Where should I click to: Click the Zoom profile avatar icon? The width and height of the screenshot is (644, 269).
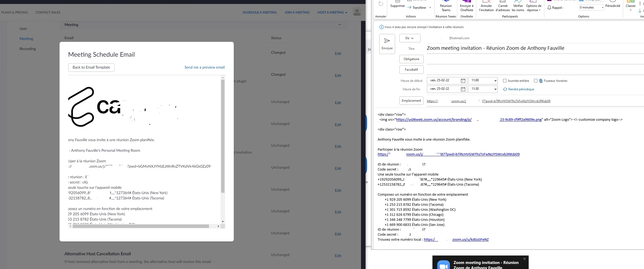(357, 12)
